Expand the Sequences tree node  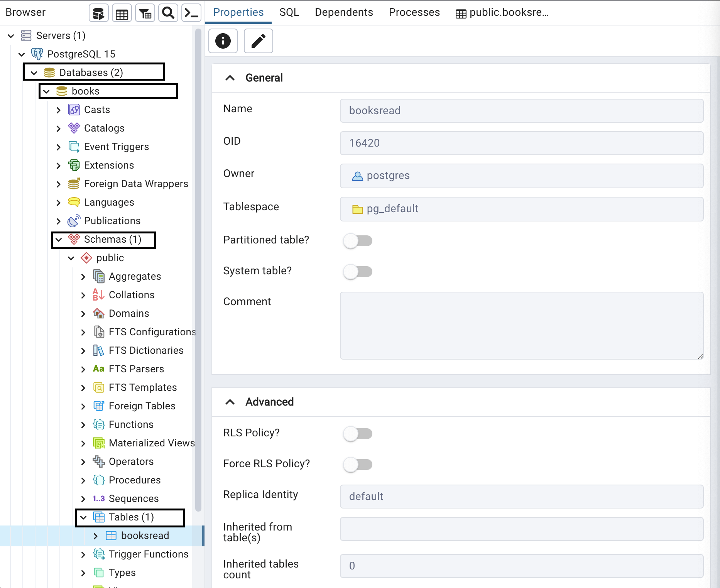click(83, 499)
